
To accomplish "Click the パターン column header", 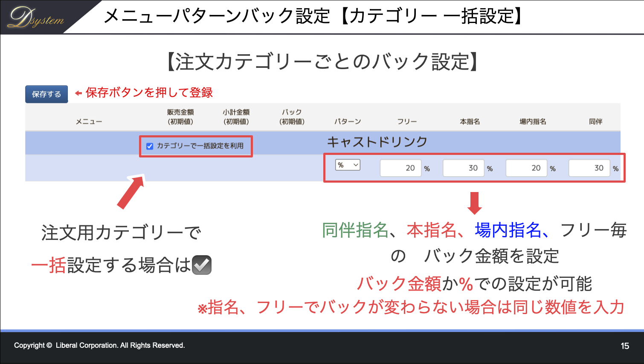I will pos(348,122).
